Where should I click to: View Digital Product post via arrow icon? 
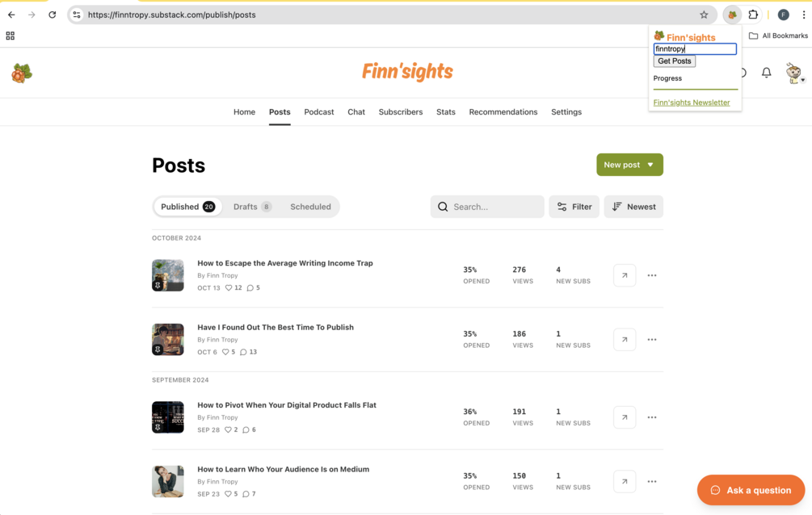625,417
